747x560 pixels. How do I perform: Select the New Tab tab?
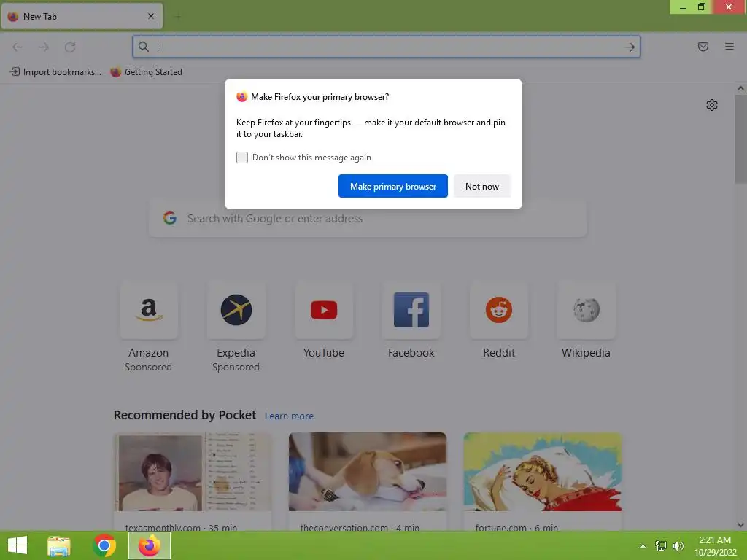[x=82, y=17]
